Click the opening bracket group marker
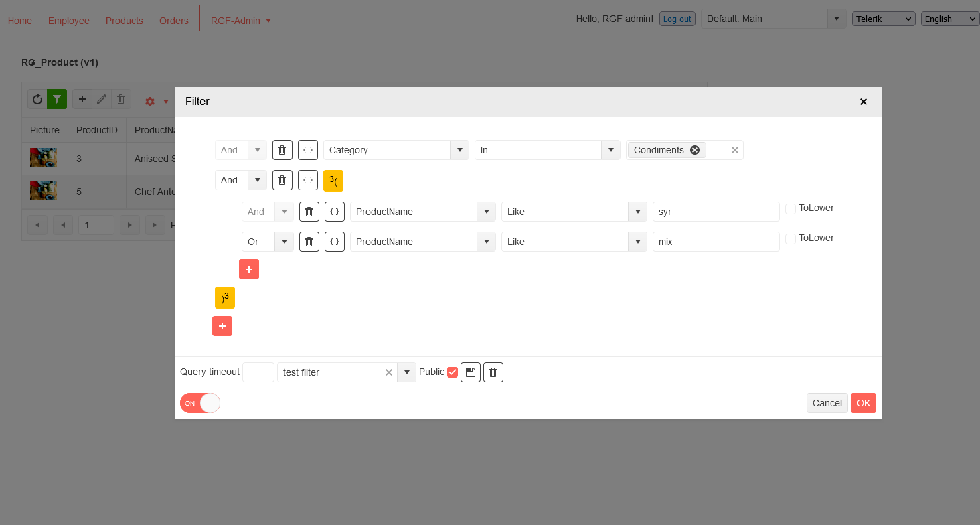Viewport: 980px width, 525px height. pyautogui.click(x=333, y=181)
